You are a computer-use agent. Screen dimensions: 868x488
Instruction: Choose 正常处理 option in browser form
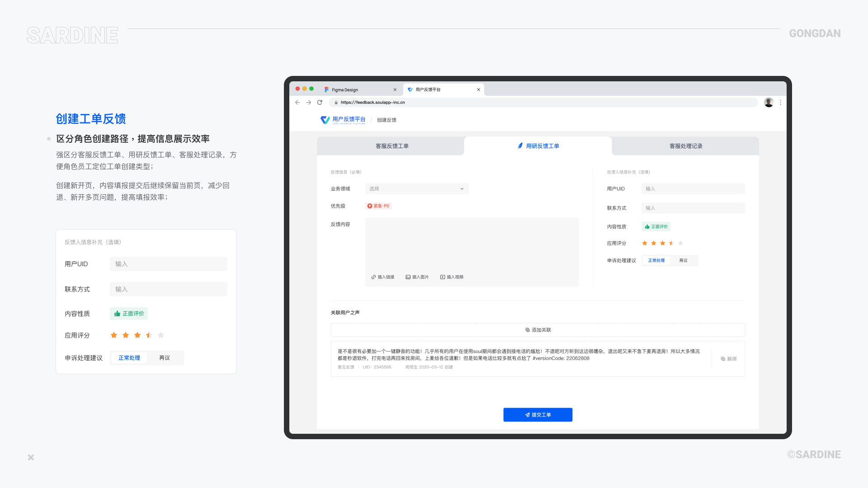pos(656,261)
